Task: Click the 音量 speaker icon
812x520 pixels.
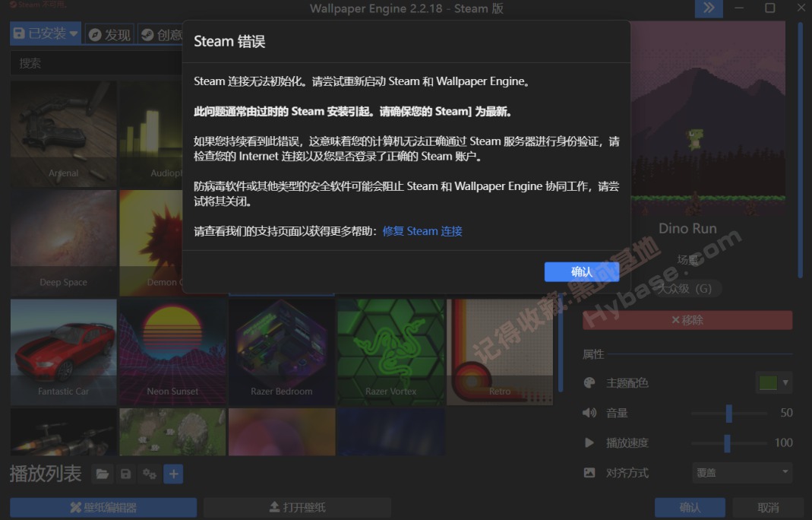Action: [589, 414]
